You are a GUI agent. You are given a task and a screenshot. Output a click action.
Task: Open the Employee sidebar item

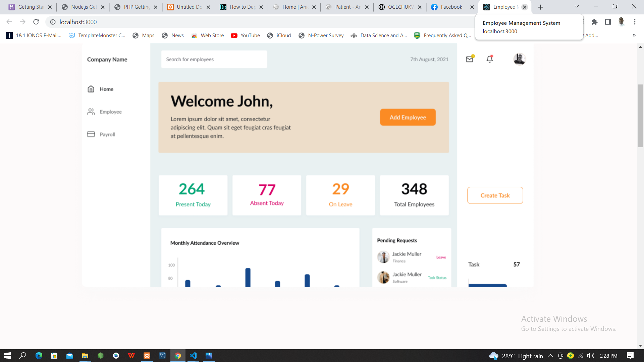click(110, 112)
